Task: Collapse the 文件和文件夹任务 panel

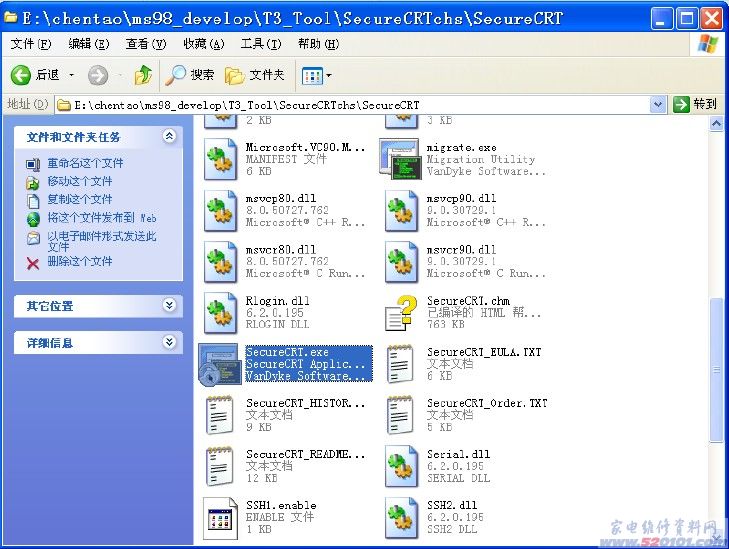Action: tap(168, 136)
